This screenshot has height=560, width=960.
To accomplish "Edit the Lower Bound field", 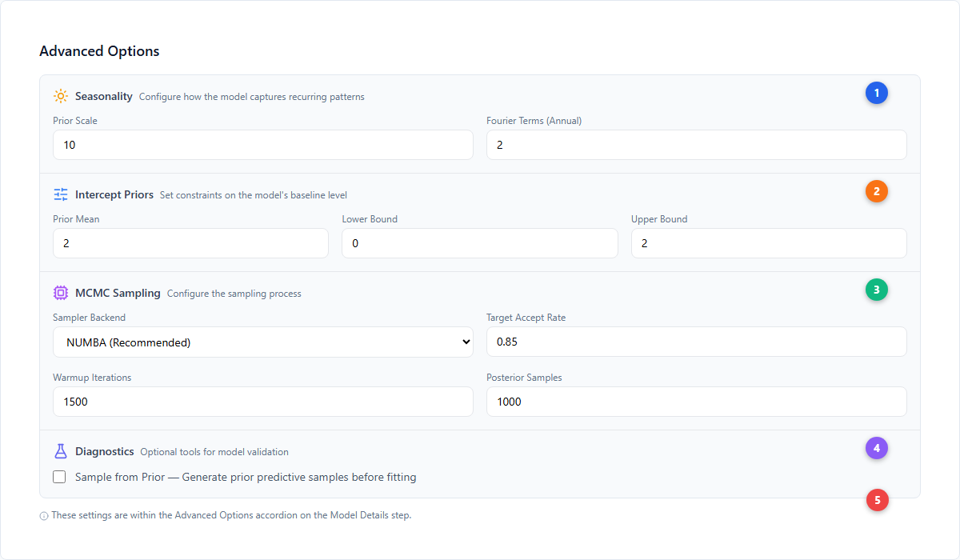I will click(x=480, y=243).
